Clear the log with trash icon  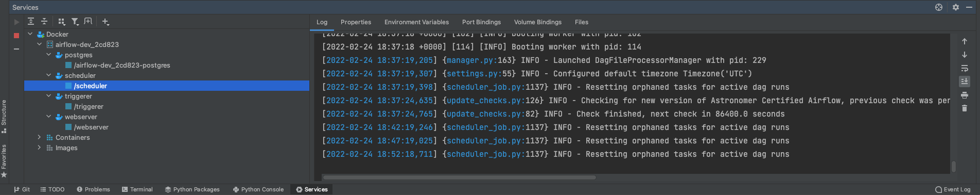coord(965,108)
